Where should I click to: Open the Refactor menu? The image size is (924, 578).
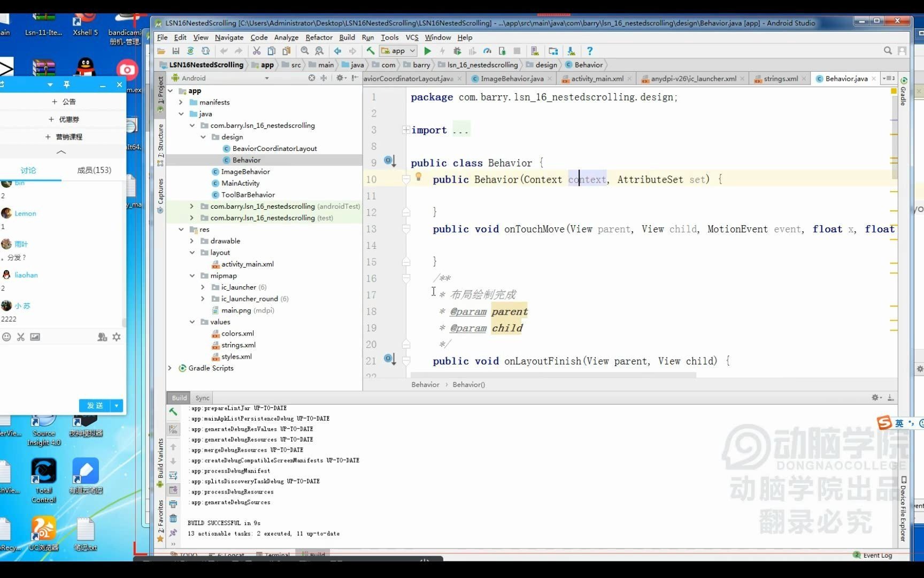tap(319, 37)
